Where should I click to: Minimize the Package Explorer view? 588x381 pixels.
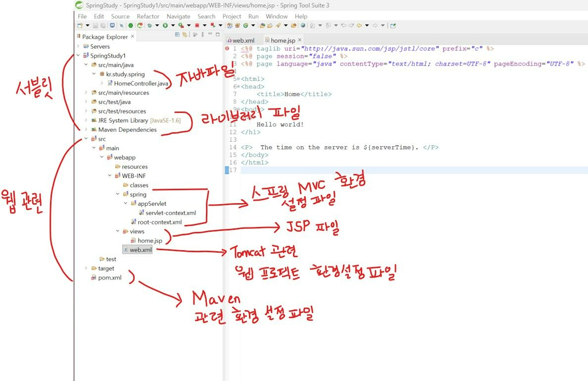(210, 34)
